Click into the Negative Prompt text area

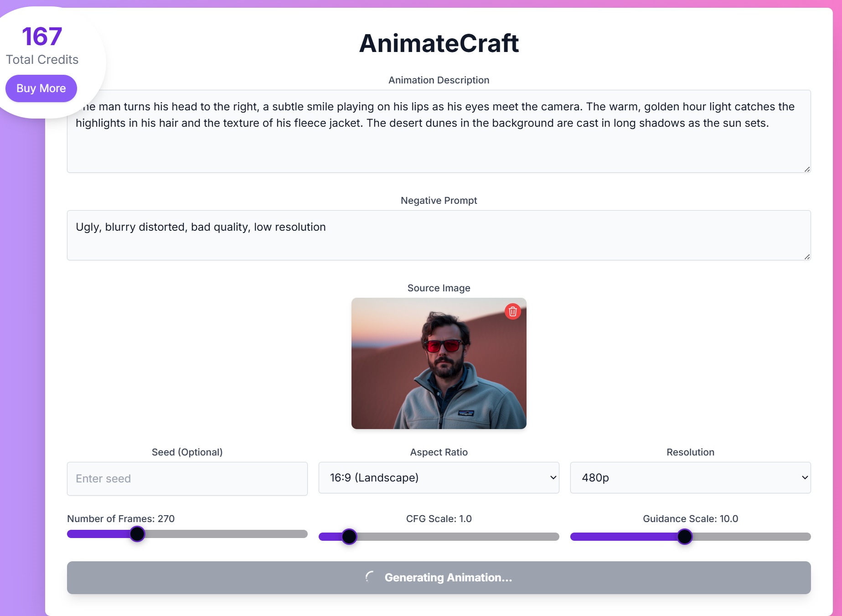tap(439, 235)
